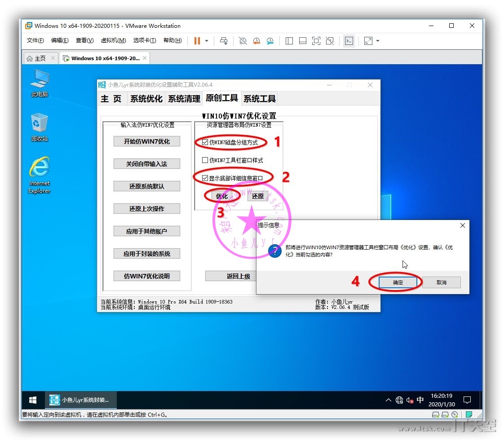Click the 还原 button next to 优化

(258, 196)
